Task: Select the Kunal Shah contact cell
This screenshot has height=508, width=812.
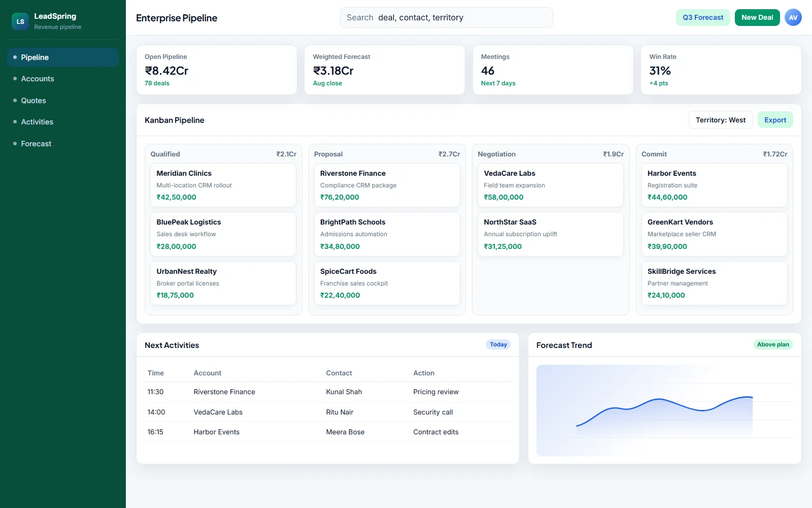Action: click(x=344, y=392)
